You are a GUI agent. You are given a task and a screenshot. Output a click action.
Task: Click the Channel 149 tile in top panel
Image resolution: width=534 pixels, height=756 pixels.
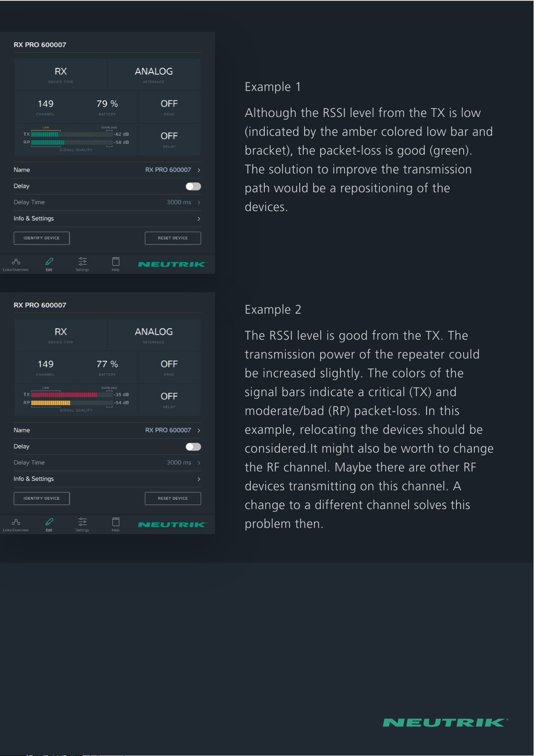point(46,107)
